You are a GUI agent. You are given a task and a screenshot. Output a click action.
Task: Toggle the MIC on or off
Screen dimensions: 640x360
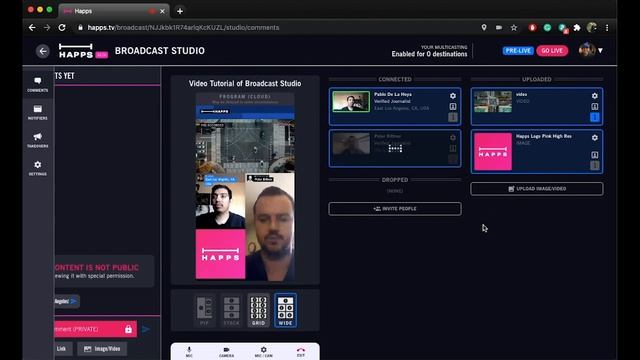click(189, 352)
